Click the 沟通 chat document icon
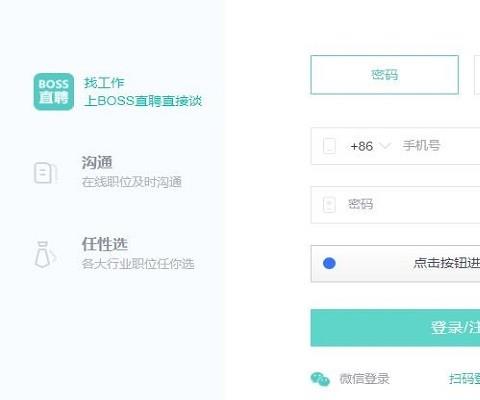This screenshot has width=480, height=400. click(x=46, y=173)
